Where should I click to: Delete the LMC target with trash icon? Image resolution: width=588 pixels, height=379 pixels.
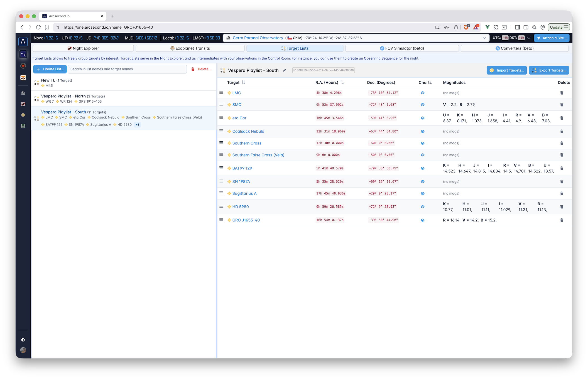[562, 93]
